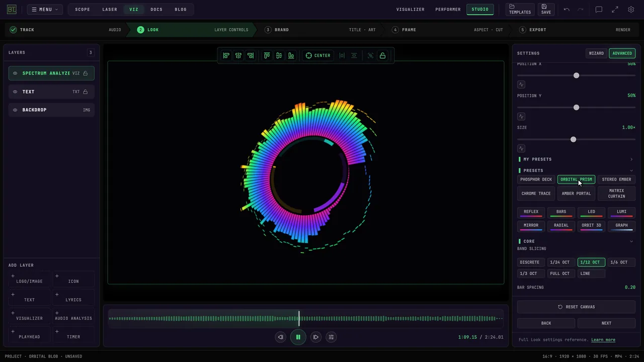Open the comments speech bubble icon

tap(599, 10)
